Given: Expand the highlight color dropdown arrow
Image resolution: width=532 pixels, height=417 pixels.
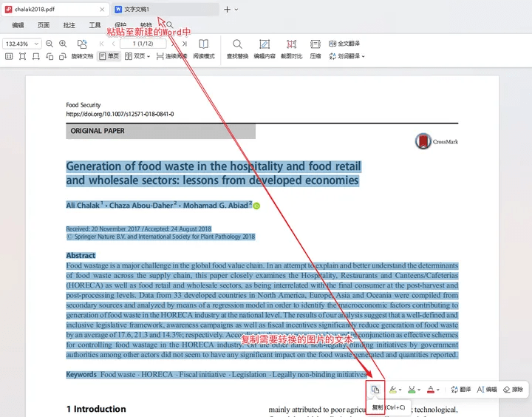Looking at the screenshot, I should coord(400,390).
